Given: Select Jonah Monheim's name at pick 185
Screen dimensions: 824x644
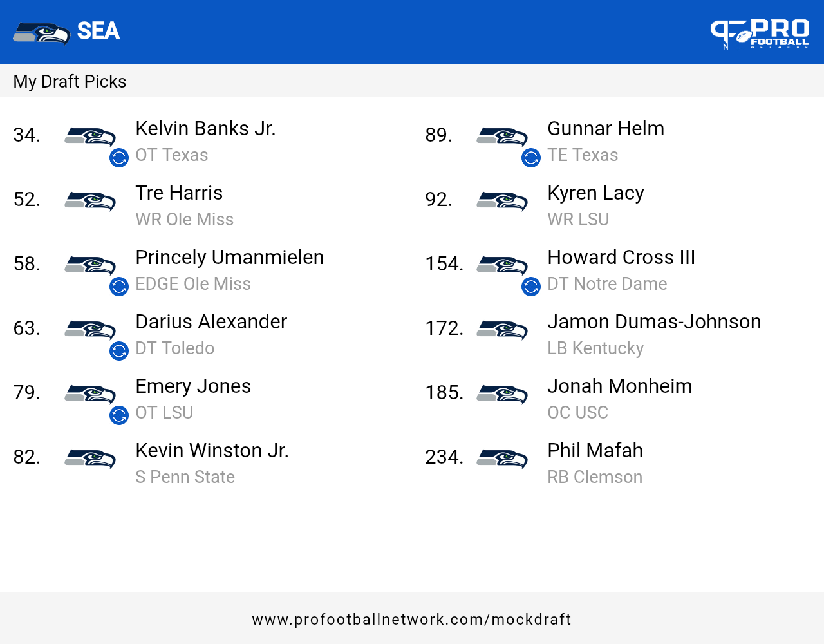Looking at the screenshot, I should pyautogui.click(x=619, y=386).
